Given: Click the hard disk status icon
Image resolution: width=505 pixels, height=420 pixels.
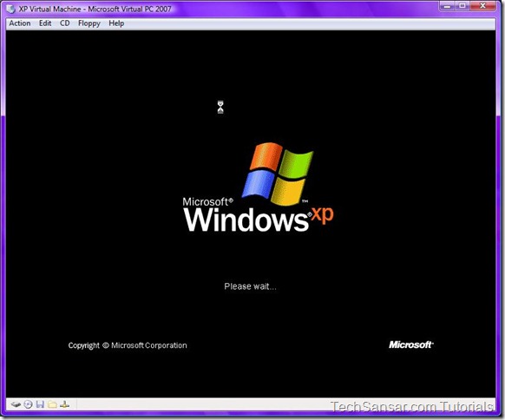Looking at the screenshot, I should [x=16, y=404].
